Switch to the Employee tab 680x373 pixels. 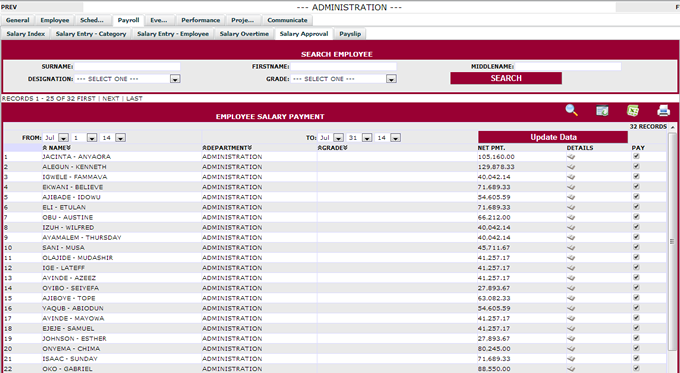(55, 20)
